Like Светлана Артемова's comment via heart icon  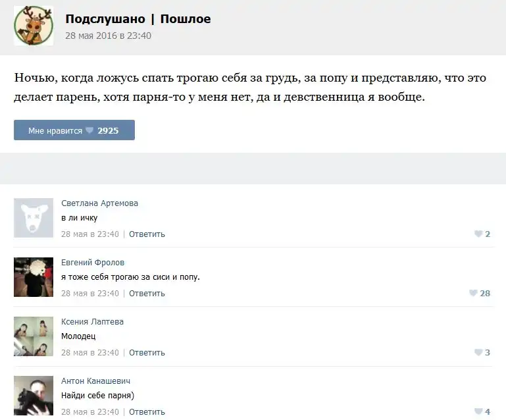pos(478,234)
